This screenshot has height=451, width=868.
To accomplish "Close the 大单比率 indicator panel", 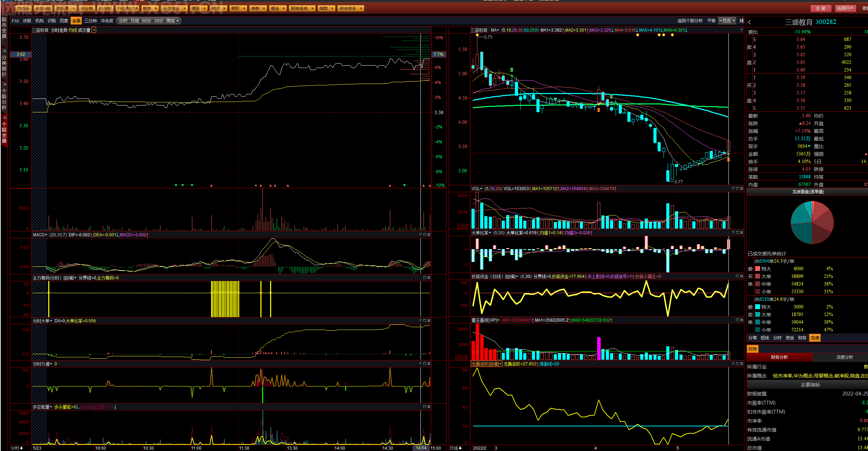I will (742, 232).
